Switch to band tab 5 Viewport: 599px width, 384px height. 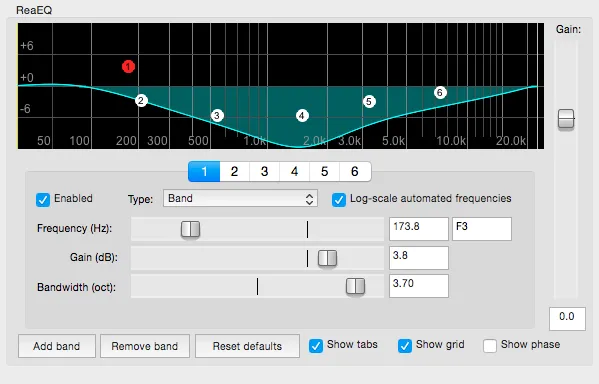(x=325, y=172)
